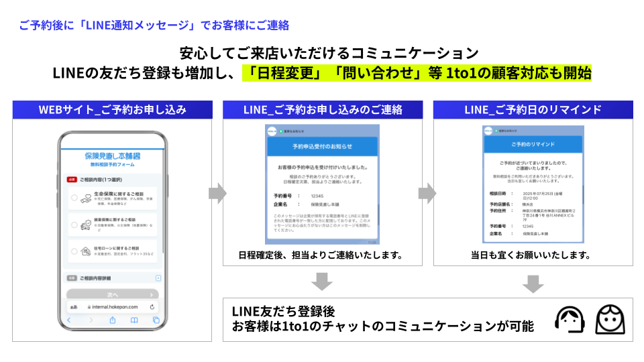Click 予約番号 12345 in reception message

299,196
